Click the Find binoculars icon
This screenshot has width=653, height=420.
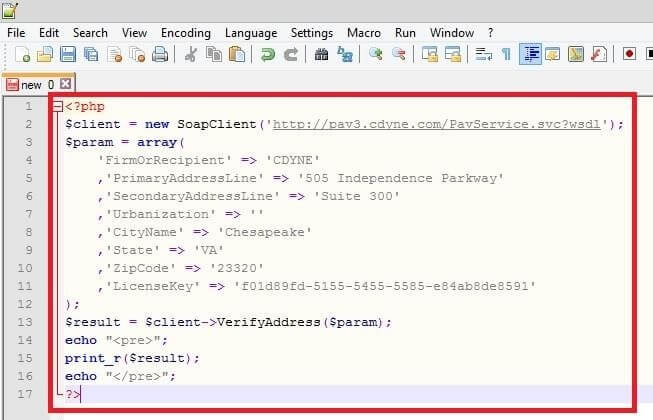[321, 55]
